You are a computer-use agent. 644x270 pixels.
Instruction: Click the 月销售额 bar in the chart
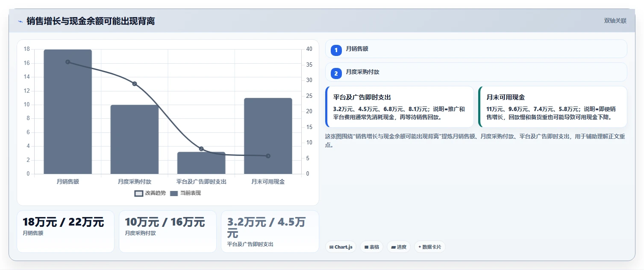[x=68, y=112]
